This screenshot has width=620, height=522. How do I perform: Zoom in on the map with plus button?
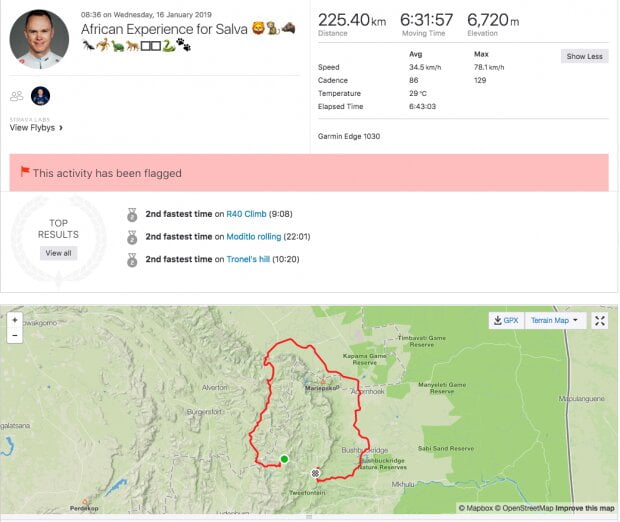pyautogui.click(x=15, y=320)
